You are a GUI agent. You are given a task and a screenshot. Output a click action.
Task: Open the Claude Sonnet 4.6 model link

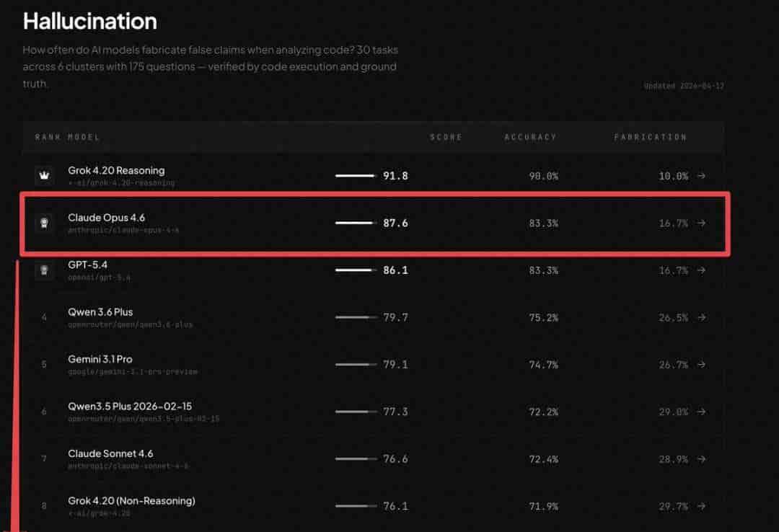point(110,453)
